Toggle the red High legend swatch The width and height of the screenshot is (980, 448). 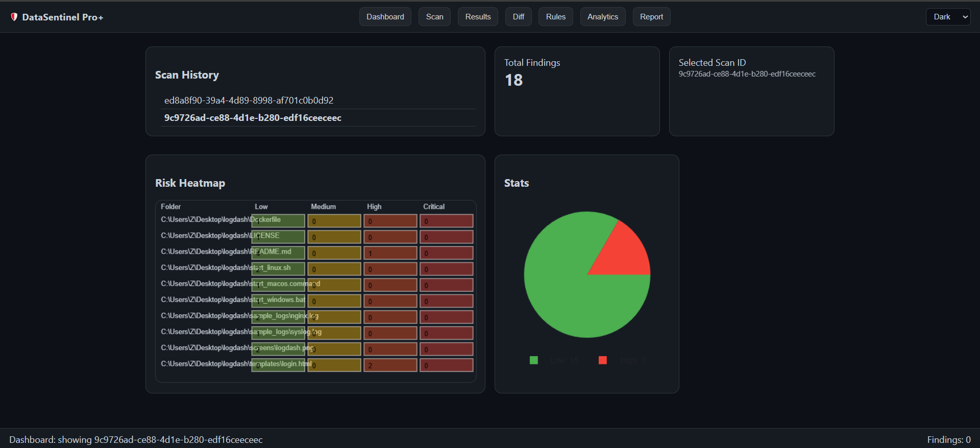click(x=603, y=360)
